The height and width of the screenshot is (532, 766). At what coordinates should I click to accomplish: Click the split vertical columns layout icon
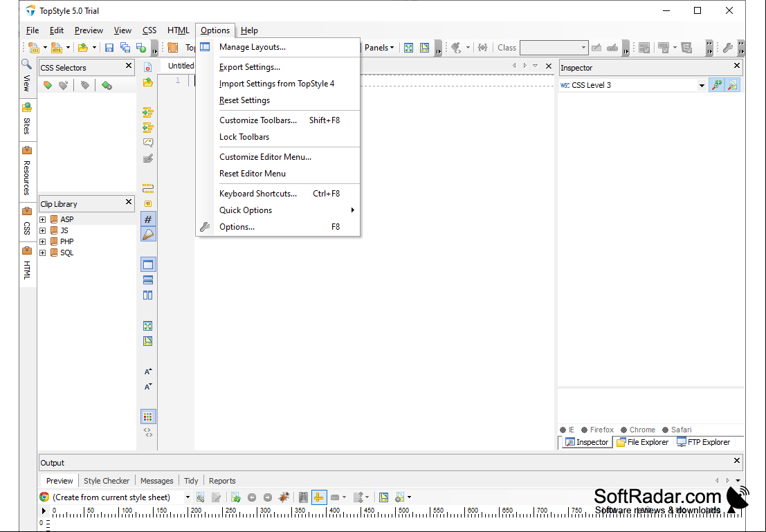coord(148,295)
